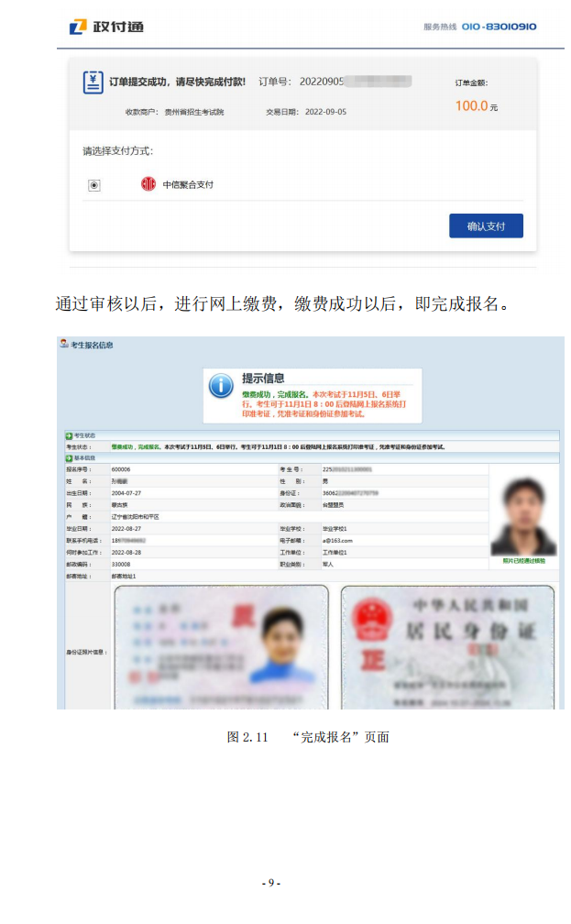
Task: Click the blue info icon in 提示信息
Action: (x=221, y=385)
